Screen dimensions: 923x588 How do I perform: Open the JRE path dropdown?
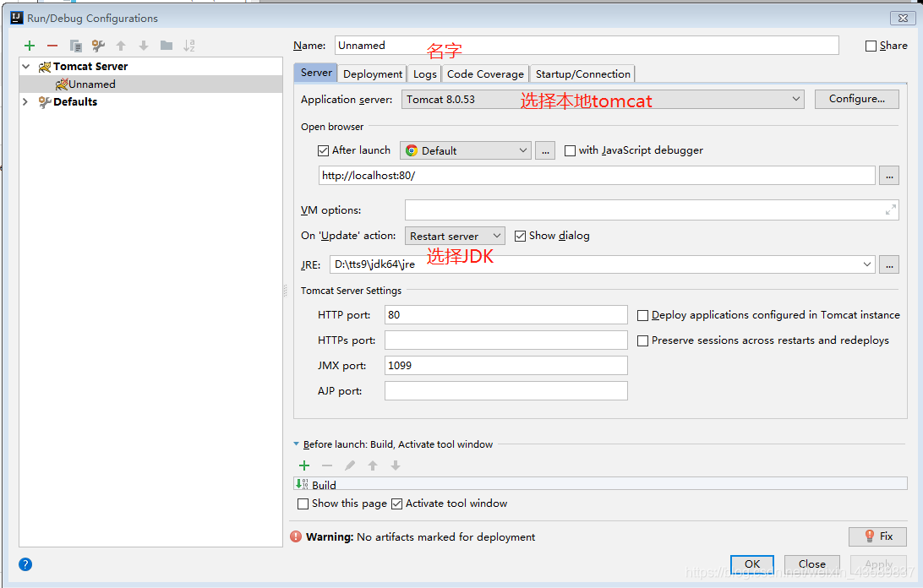tap(867, 264)
